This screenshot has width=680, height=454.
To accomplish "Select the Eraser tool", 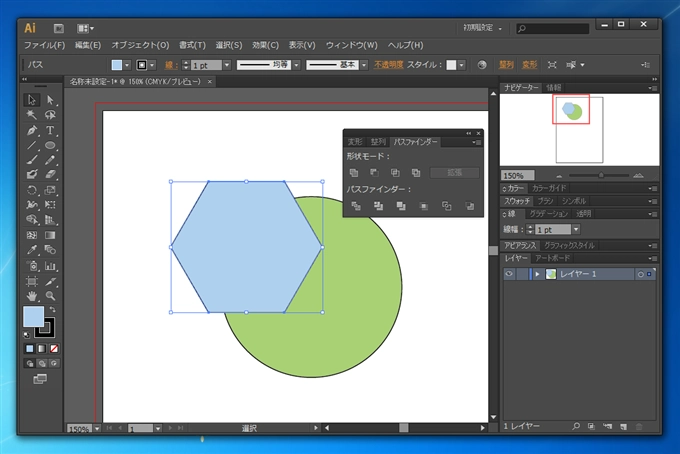I will point(50,174).
